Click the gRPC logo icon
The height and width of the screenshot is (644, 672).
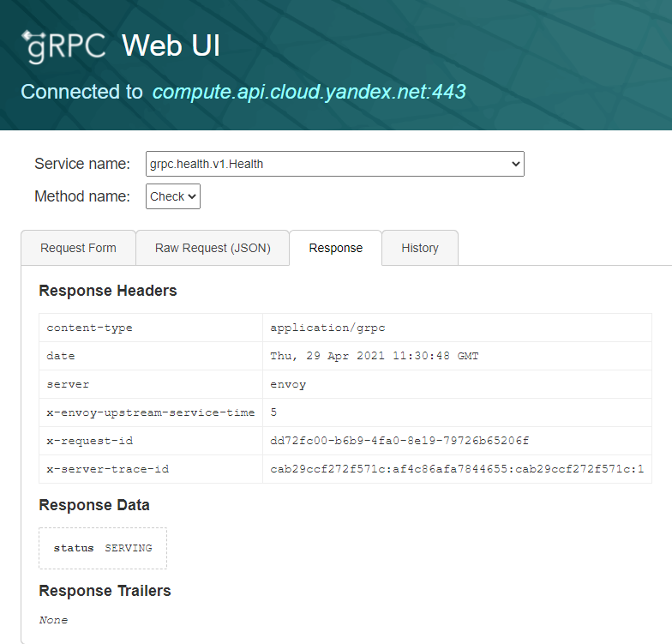click(64, 45)
